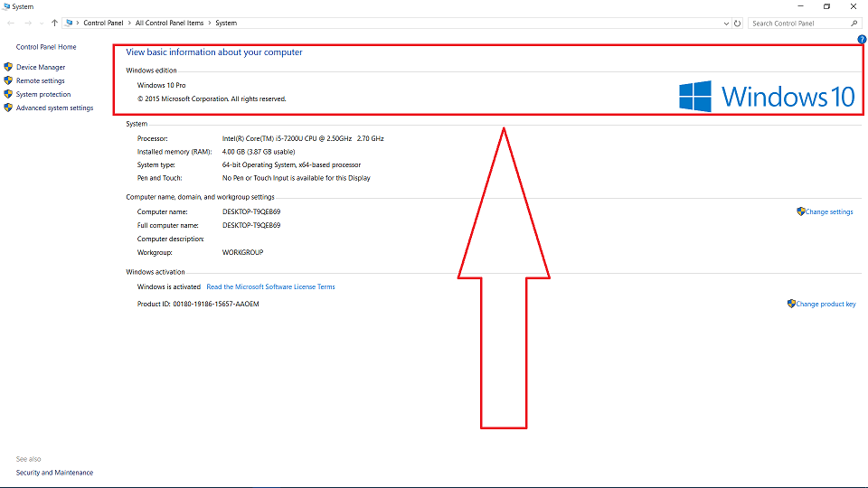Open Advanced system settings

point(54,108)
